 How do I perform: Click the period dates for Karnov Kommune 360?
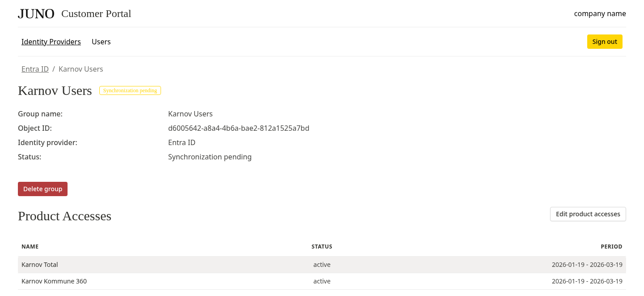tap(587, 281)
